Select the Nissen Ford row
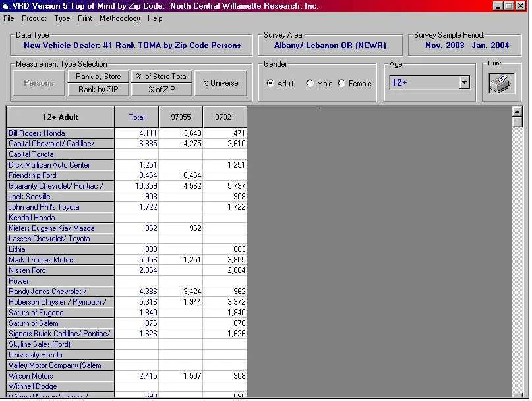This screenshot has width=532, height=401. click(x=61, y=270)
